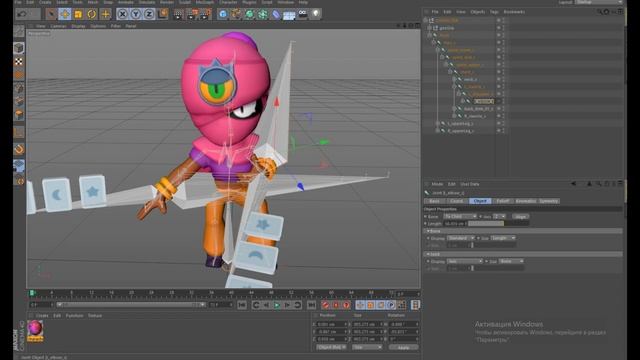Enable the snap magnet icon
Screen dimensions: 640x360
pyautogui.click(x=19, y=149)
